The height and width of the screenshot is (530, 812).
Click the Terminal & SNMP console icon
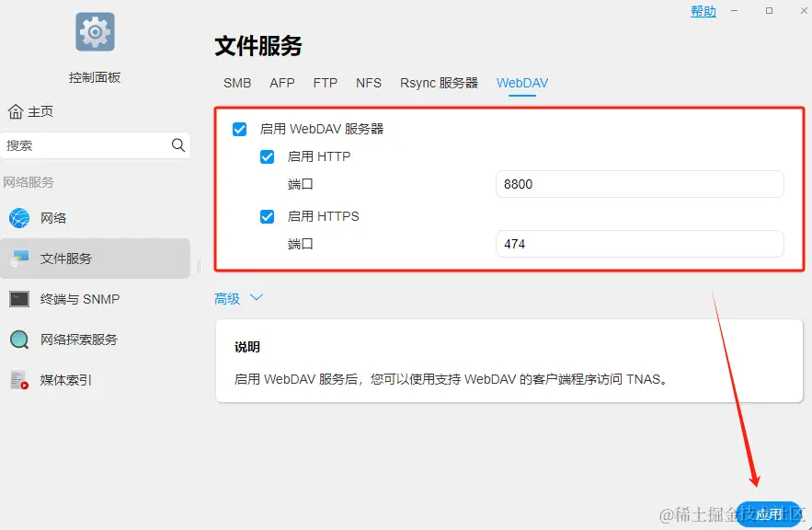[x=19, y=299]
